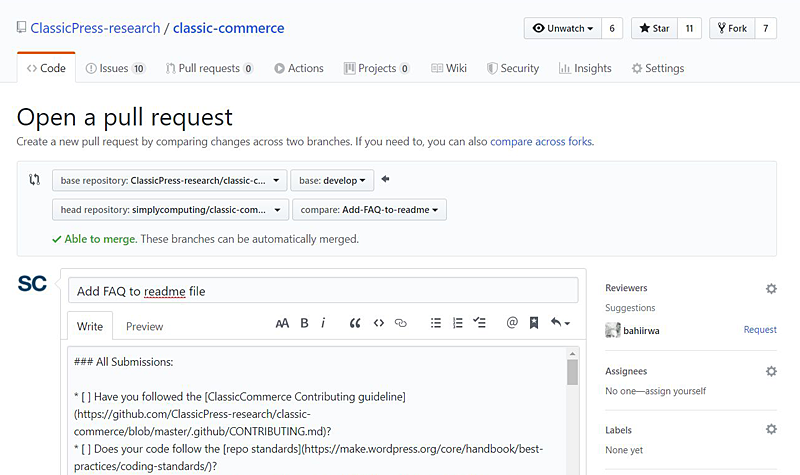Click the pull request title input field
The height and width of the screenshot is (475, 800).
point(323,291)
